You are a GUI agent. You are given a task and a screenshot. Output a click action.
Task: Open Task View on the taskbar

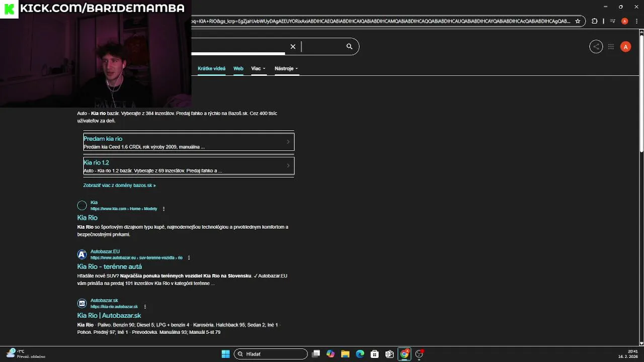(x=316, y=354)
